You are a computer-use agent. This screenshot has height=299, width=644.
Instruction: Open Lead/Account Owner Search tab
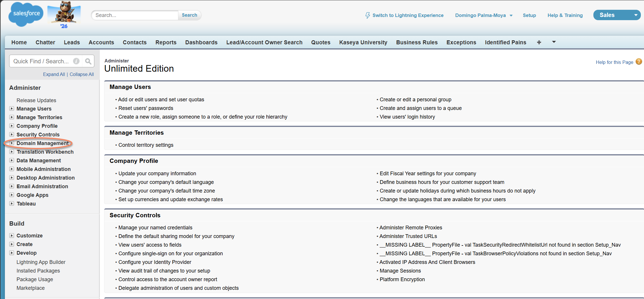(x=264, y=42)
